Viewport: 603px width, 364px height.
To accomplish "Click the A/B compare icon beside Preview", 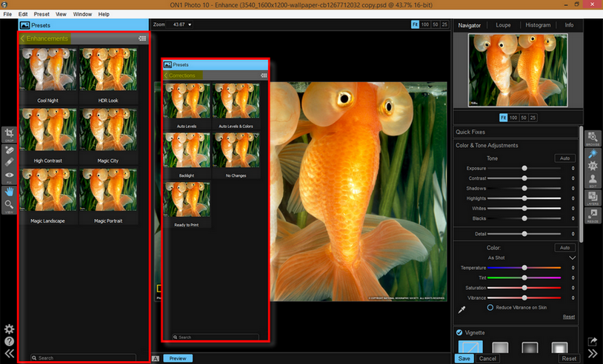I will tap(156, 358).
